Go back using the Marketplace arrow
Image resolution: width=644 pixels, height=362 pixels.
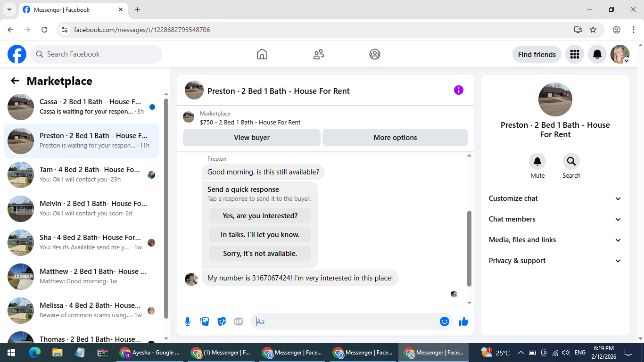pyautogui.click(x=15, y=81)
